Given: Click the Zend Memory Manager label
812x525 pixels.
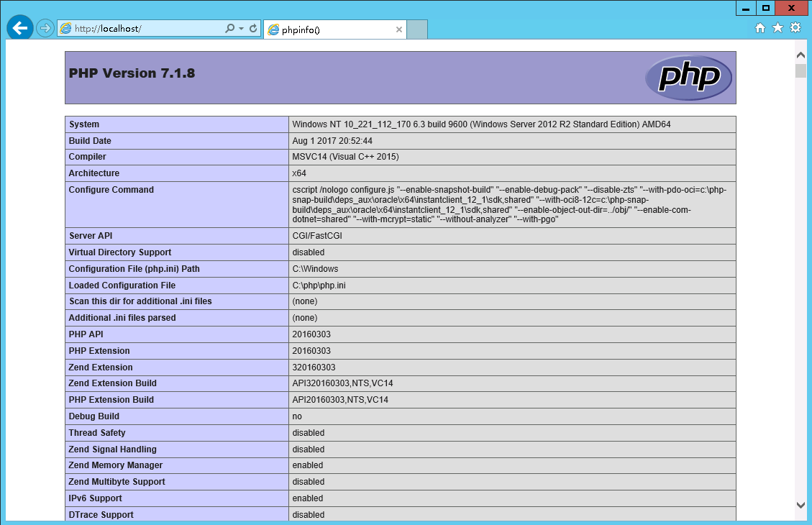Looking at the screenshot, I should [x=116, y=465].
